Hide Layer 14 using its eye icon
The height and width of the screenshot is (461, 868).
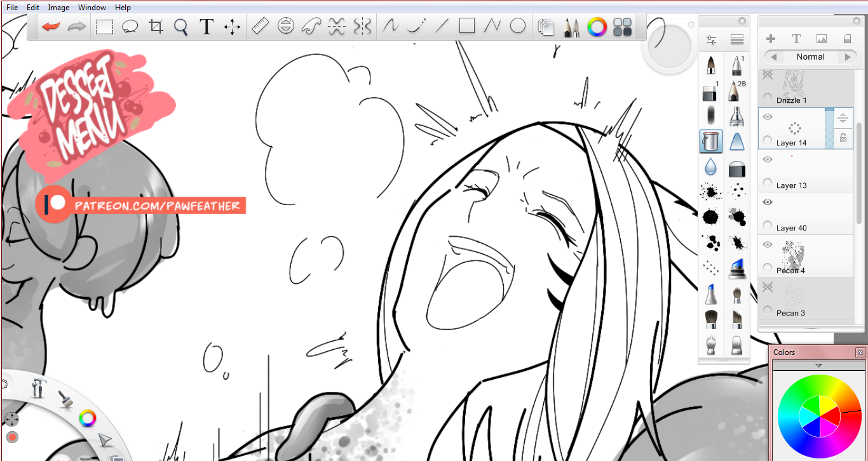pos(768,117)
